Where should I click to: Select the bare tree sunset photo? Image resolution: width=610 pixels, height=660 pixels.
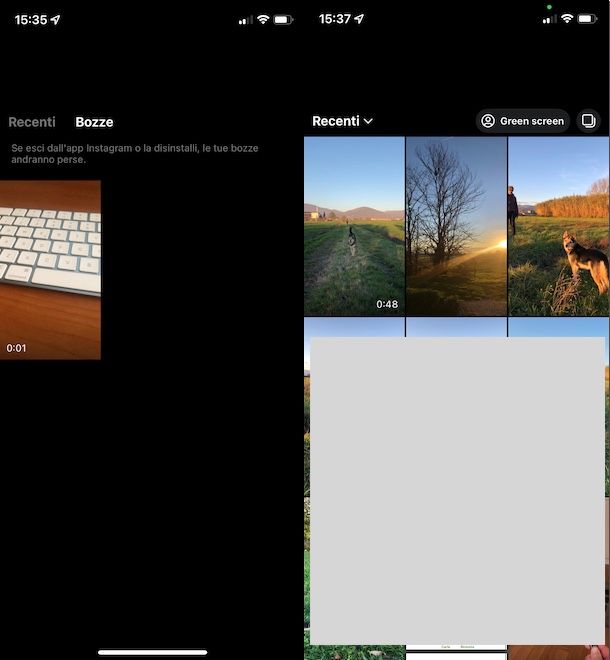(x=456, y=225)
